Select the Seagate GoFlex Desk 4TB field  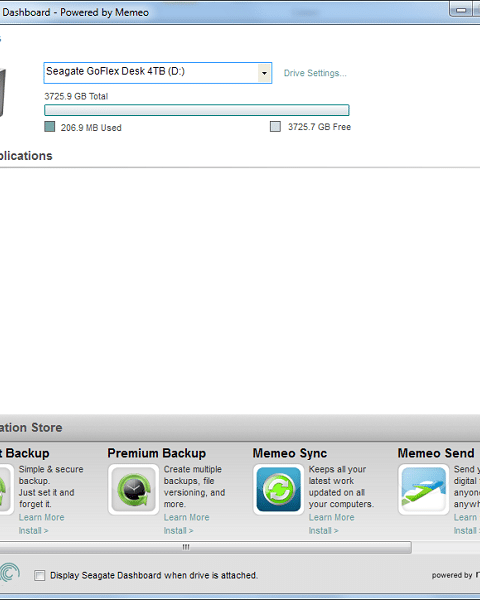pos(158,73)
